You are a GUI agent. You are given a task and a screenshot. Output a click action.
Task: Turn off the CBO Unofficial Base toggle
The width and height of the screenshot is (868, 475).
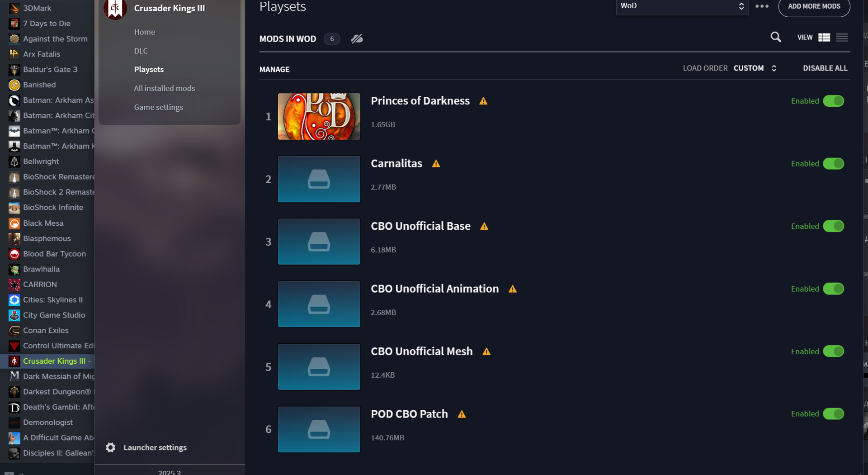(x=833, y=226)
